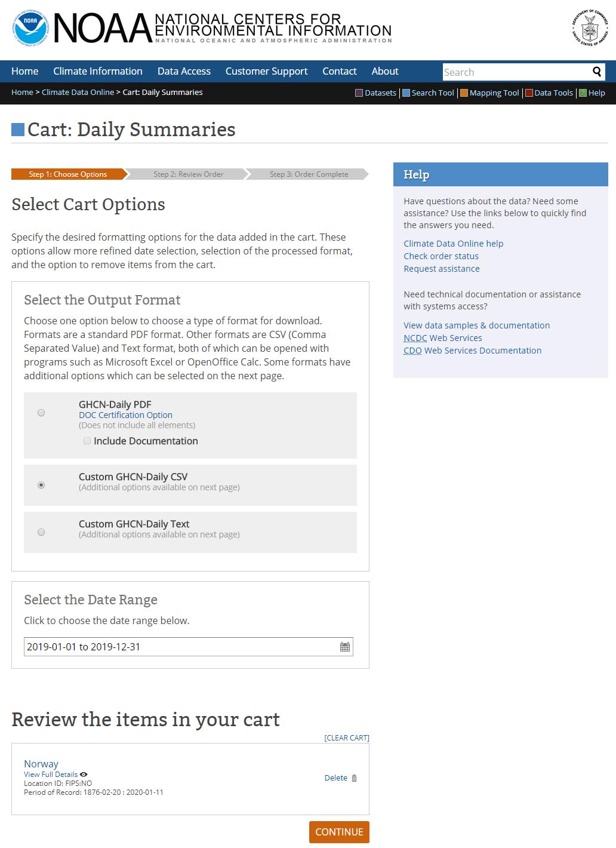This screenshot has width=616, height=848.
Task: Click the date range input field
Action: (x=179, y=647)
